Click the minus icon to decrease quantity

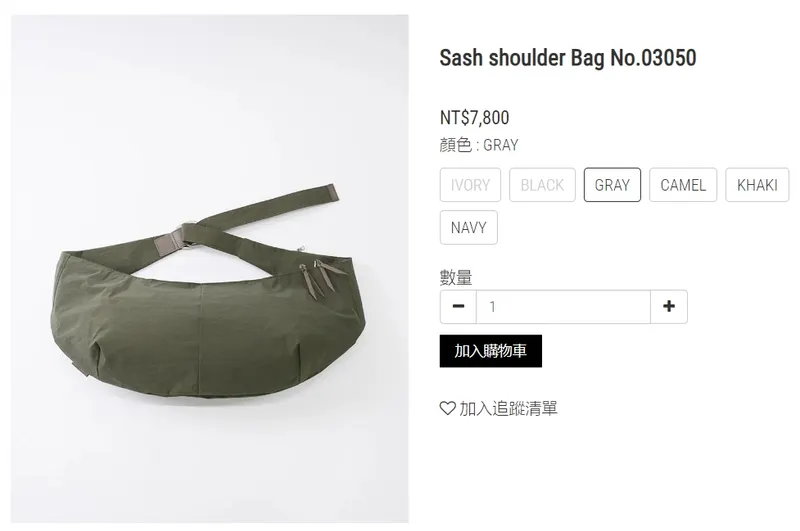pos(458,307)
